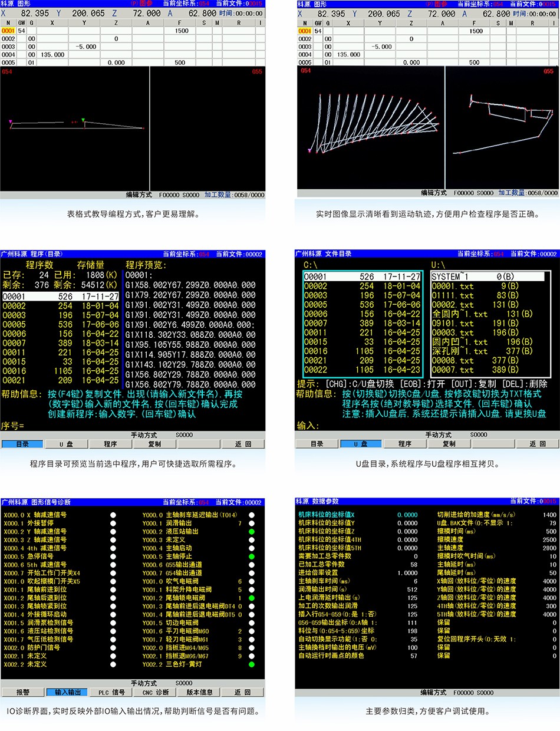Click 复制 softkey in 文件目录 screen
Image resolution: width=560 pixels, height=731 pixels.
[x=449, y=444]
